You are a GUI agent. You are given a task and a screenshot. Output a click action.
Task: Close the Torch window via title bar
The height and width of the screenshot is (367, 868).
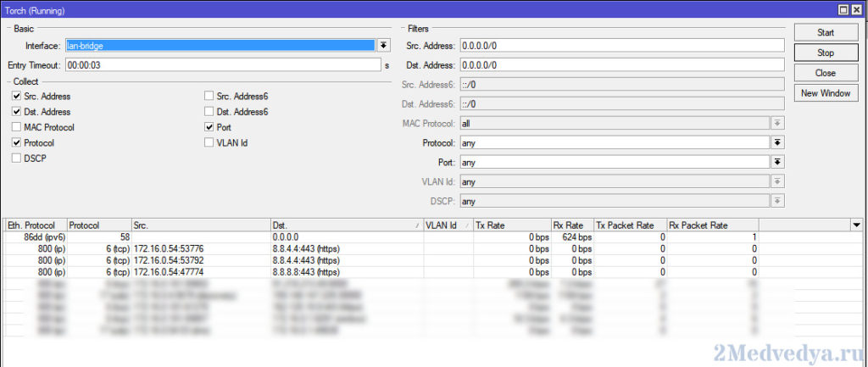857,9
